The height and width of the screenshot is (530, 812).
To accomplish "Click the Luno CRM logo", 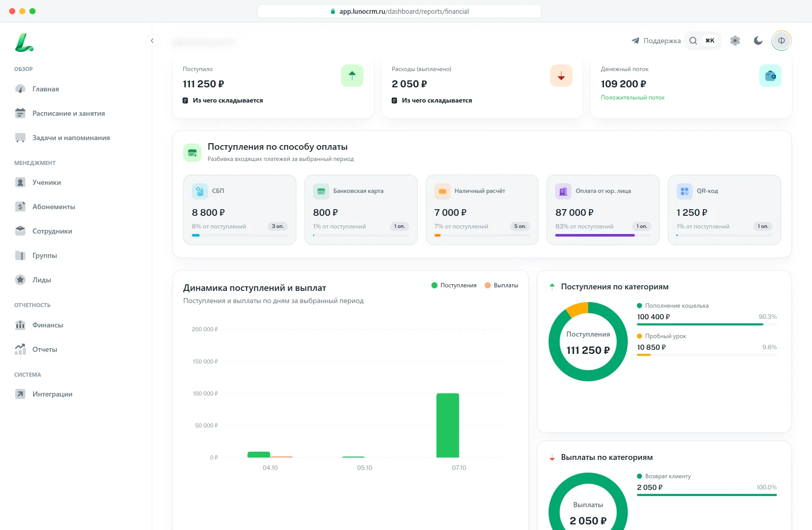I will click(24, 43).
